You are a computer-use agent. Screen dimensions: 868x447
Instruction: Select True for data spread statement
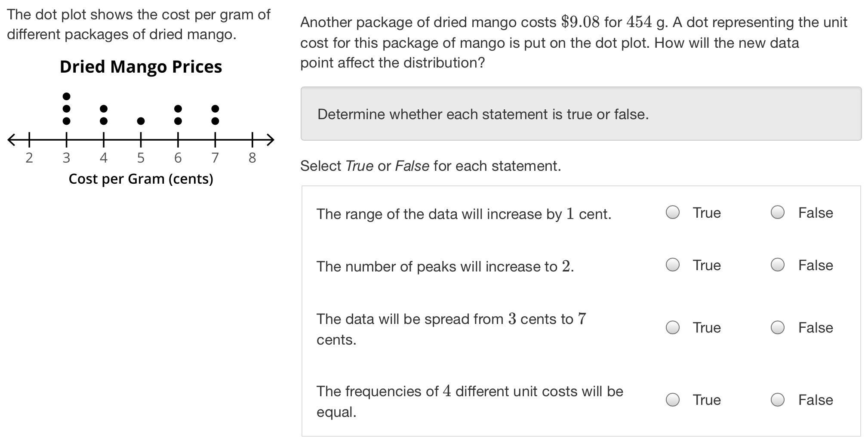click(x=672, y=327)
